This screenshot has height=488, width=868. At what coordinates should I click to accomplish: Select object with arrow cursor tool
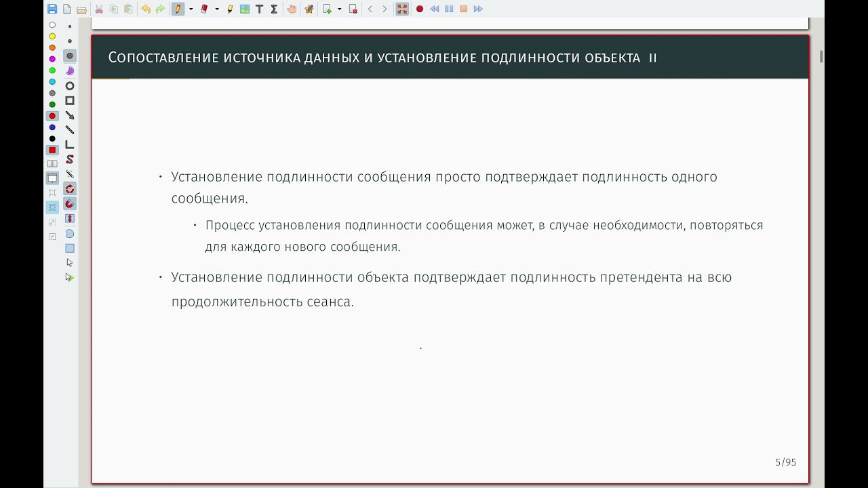(x=70, y=262)
